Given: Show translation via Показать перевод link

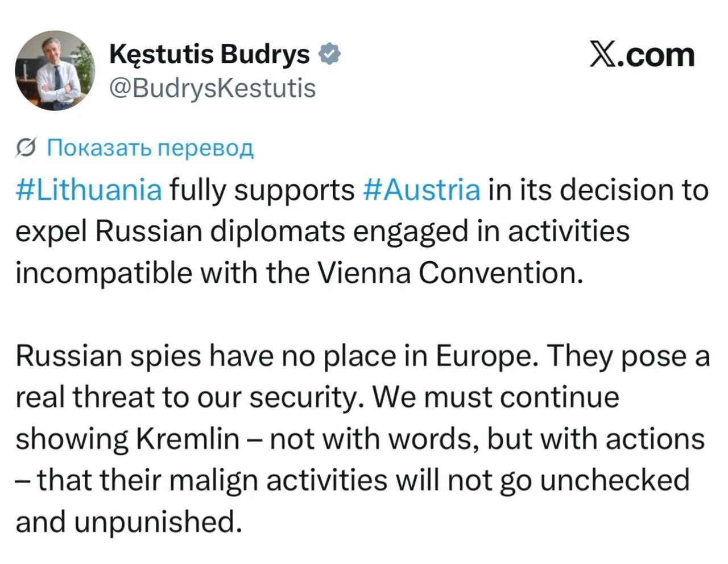Looking at the screenshot, I should 150,147.
